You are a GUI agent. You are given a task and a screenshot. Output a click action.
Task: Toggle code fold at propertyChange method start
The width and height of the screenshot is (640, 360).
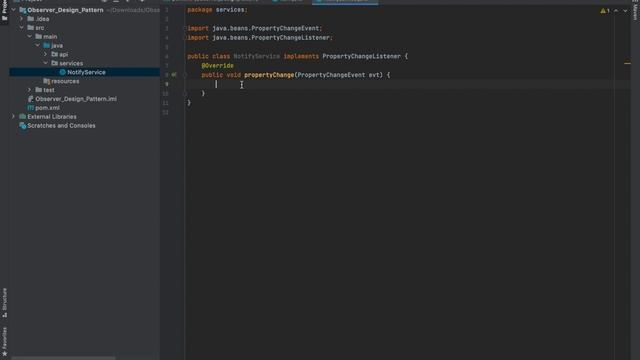(x=184, y=75)
